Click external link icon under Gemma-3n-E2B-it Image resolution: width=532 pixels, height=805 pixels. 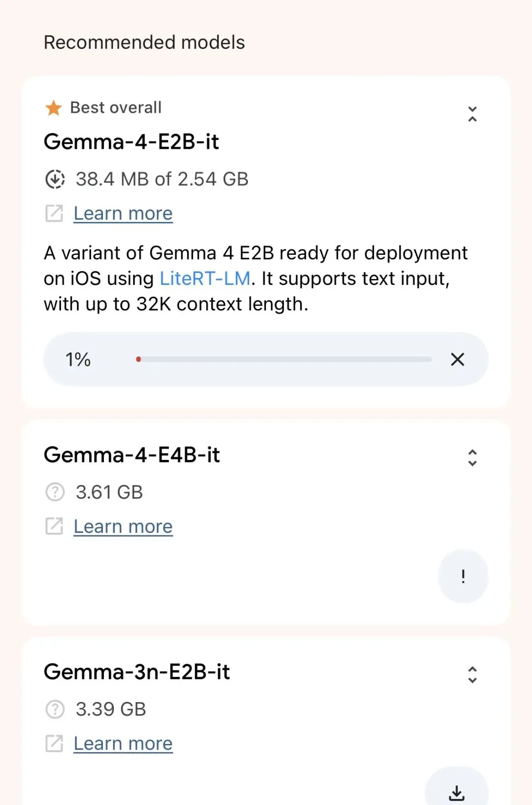54,743
